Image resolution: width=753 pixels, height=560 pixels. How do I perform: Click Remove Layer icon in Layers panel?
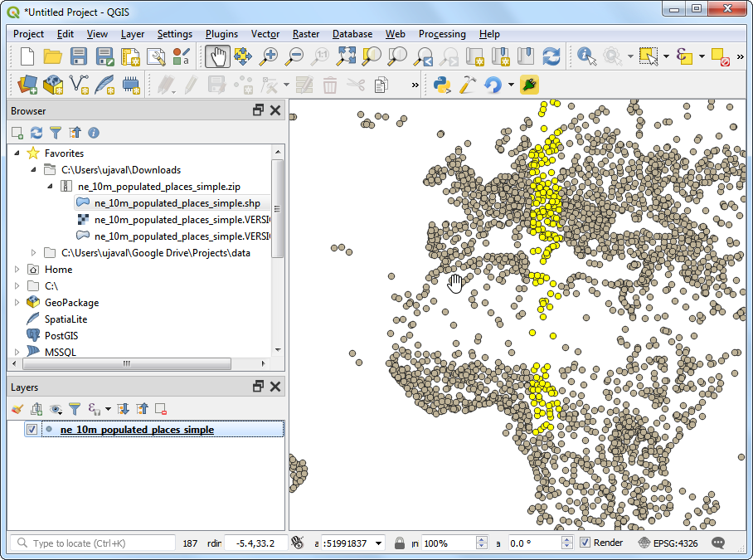tap(161, 409)
